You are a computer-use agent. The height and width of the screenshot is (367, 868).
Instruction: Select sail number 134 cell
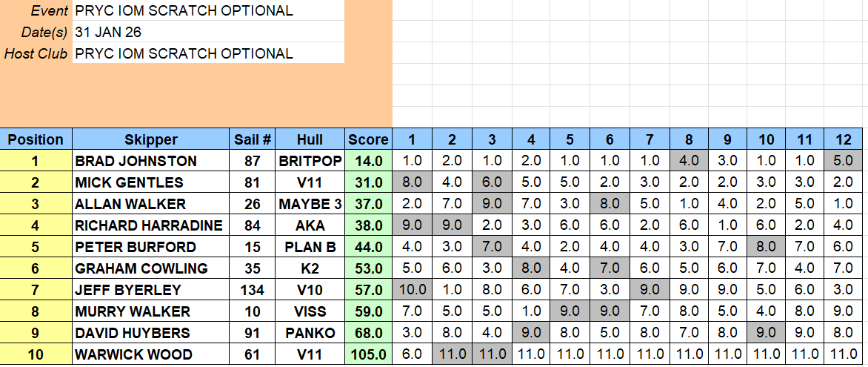[253, 290]
